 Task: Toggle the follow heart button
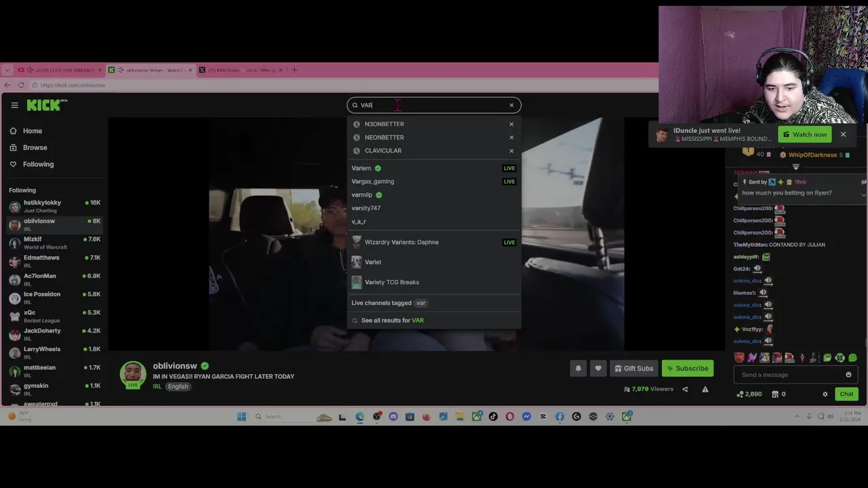pos(598,368)
